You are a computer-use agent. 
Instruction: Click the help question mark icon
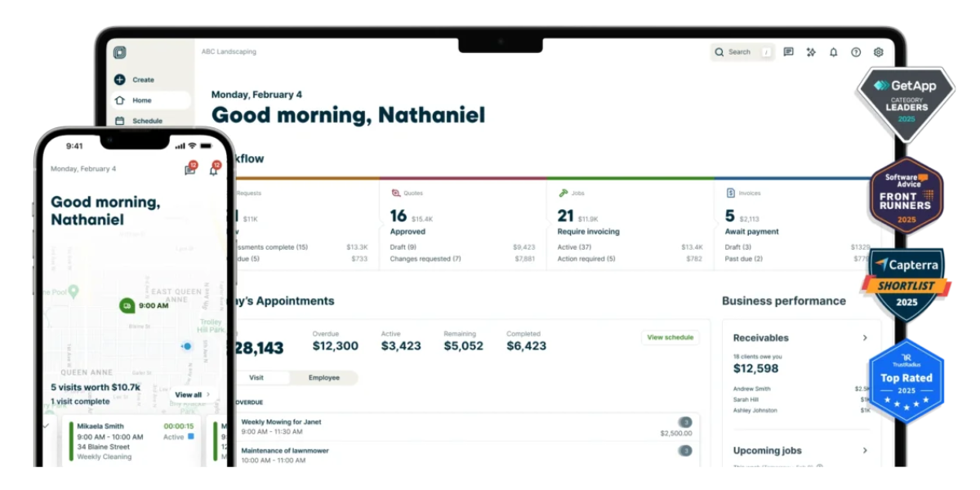tap(856, 52)
